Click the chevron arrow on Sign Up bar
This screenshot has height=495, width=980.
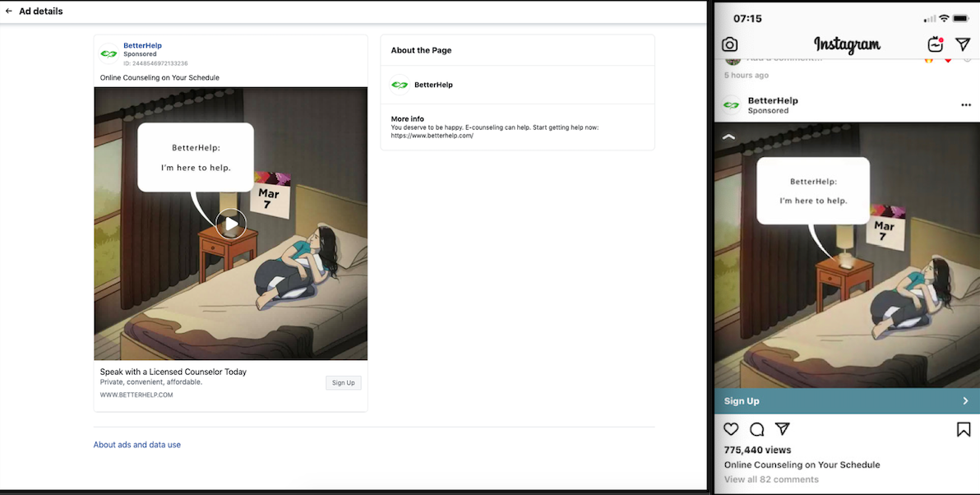coord(966,401)
